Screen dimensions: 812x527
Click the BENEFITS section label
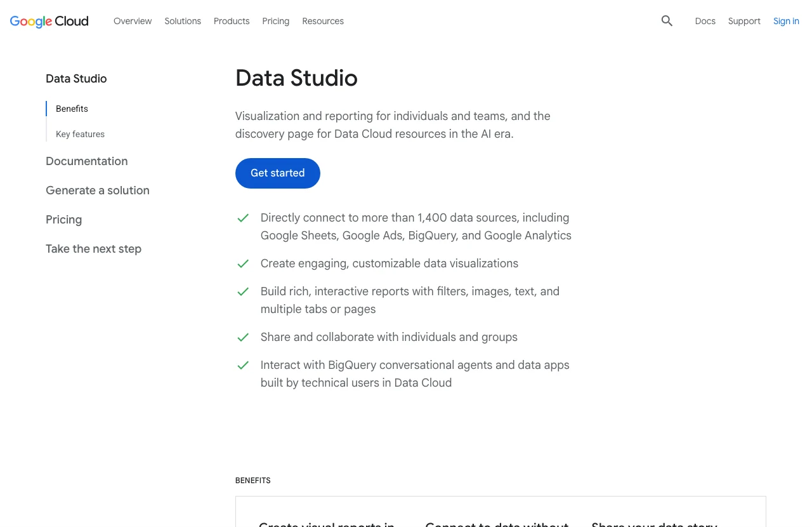(253, 481)
